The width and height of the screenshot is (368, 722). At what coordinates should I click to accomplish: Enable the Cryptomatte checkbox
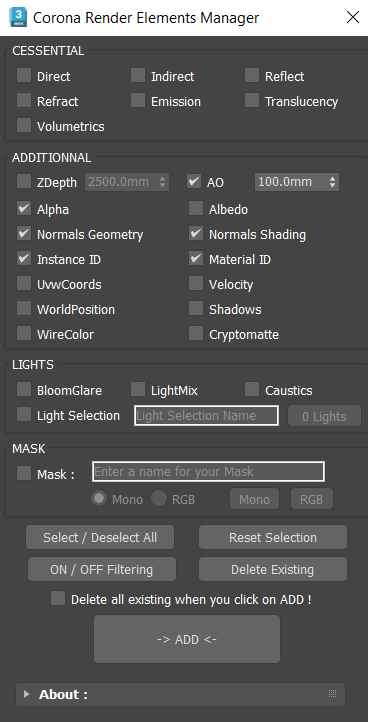[196, 333]
